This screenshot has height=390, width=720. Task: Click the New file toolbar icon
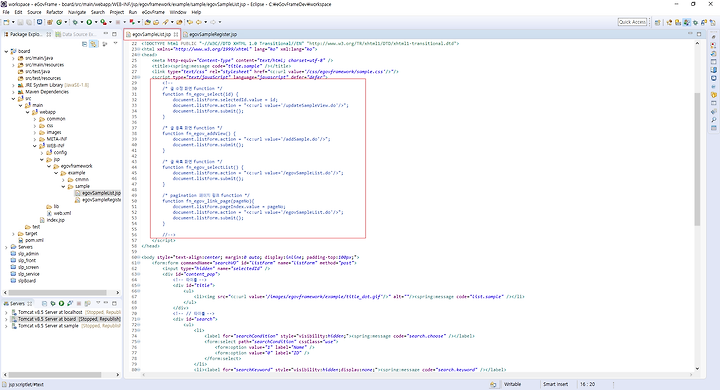tap(6, 22)
